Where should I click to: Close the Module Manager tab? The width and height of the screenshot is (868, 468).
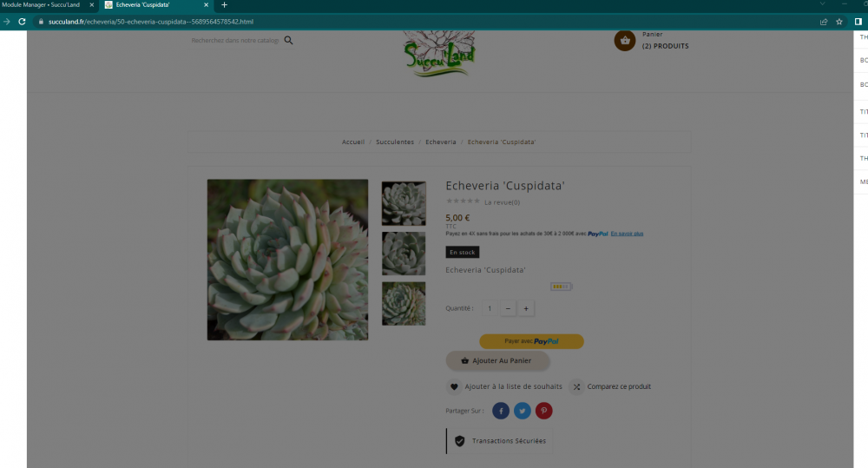coord(92,5)
